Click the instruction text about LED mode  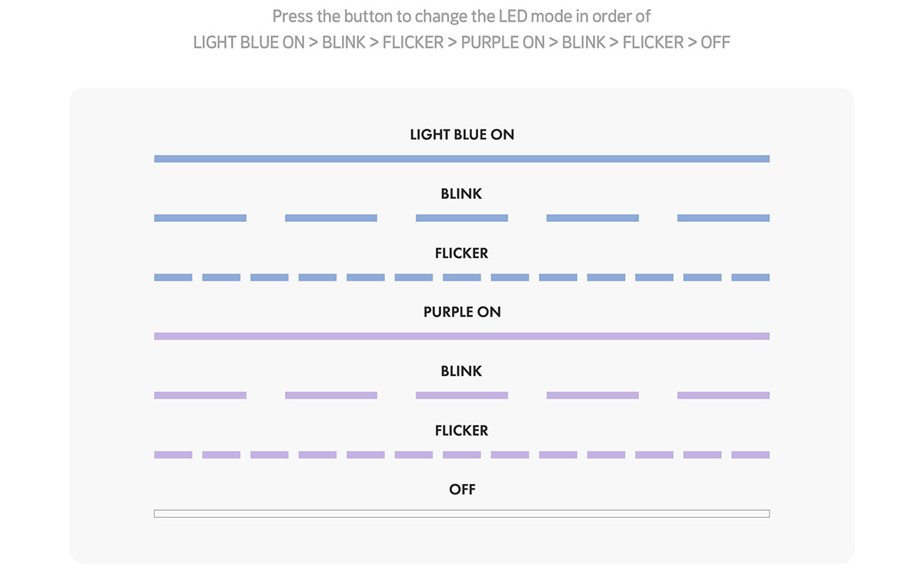[462, 29]
